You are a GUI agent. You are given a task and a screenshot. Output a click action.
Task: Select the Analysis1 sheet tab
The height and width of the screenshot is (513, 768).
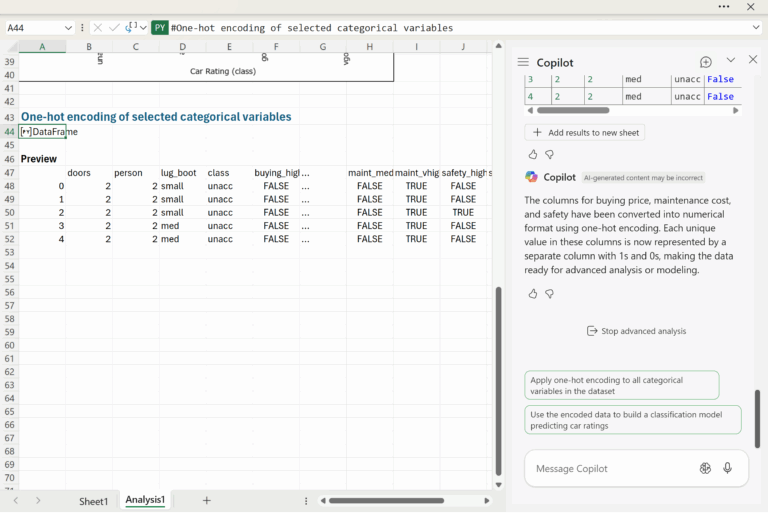145,500
